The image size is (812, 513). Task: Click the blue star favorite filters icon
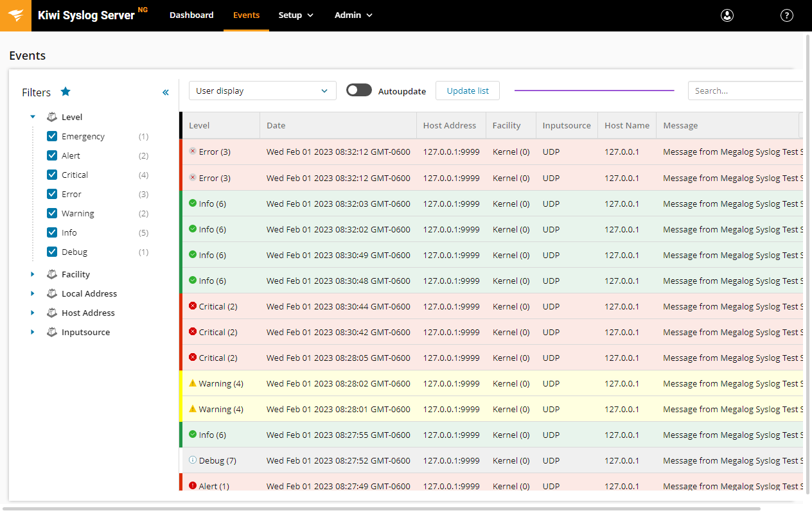[x=66, y=92]
